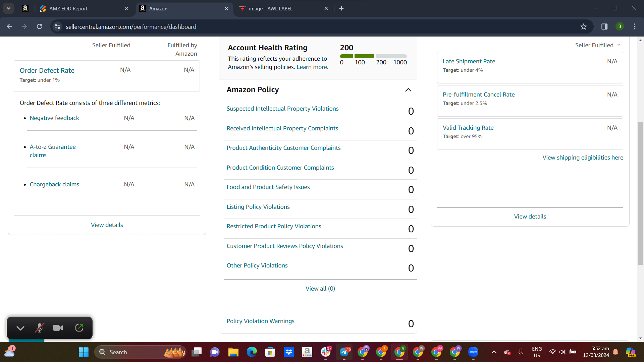Click the address bar URL
This screenshot has height=362, width=644.
tap(131, 26)
